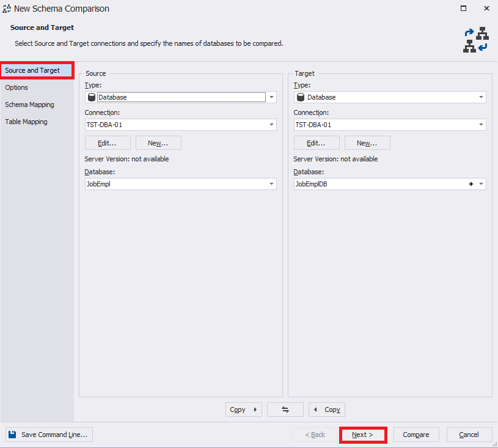This screenshot has width=498, height=448.
Task: Click the schema comparison icon in header
Action: (x=476, y=39)
